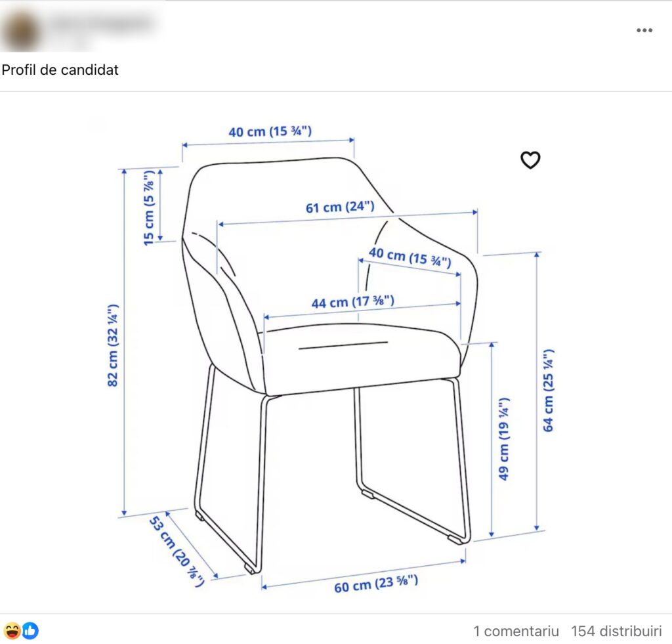Image resolution: width=672 pixels, height=644 pixels.
Task: Click the top 40 cm backrest label
Action: pos(270,131)
